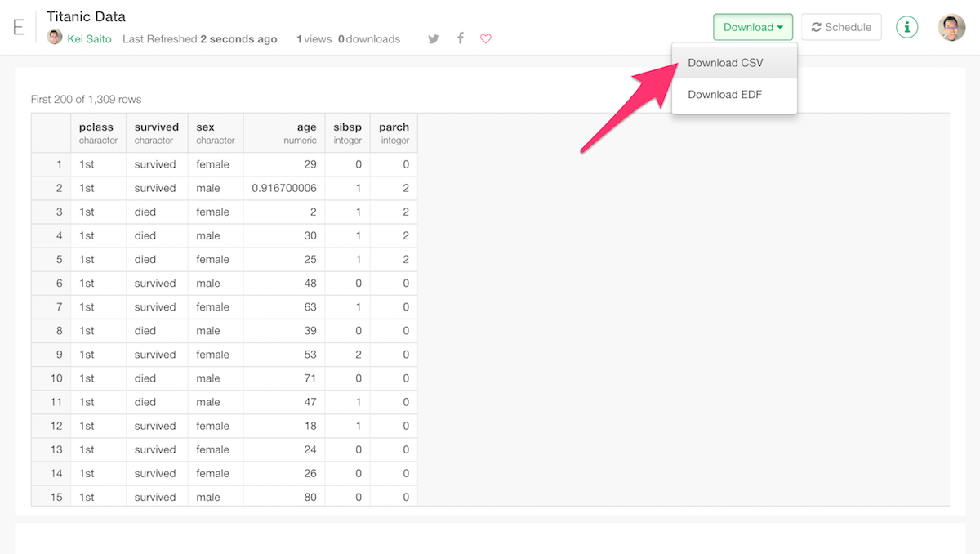The width and height of the screenshot is (980, 554).
Task: Click the Kei Saito author link
Action: click(90, 38)
